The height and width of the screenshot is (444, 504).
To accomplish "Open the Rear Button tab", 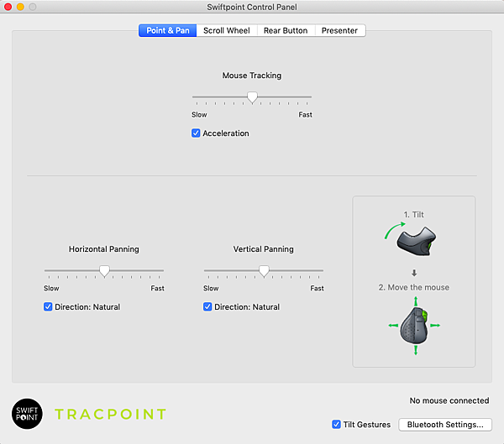I will [x=286, y=30].
